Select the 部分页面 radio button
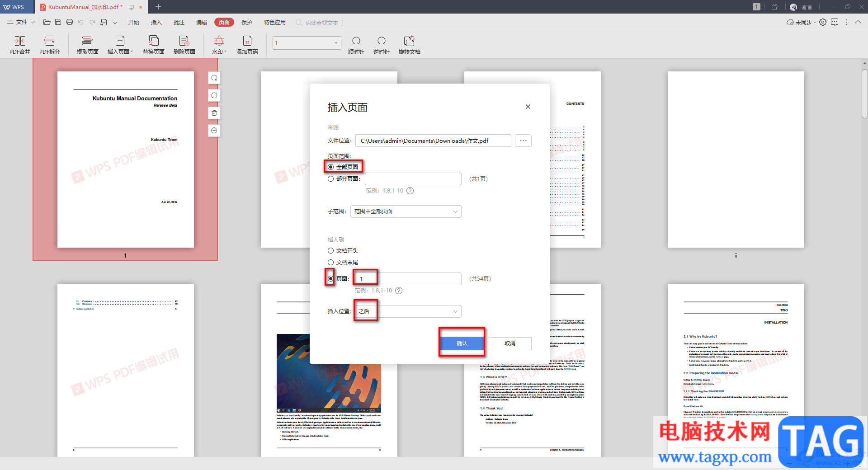Screen dimensions: 868x470 331,179
